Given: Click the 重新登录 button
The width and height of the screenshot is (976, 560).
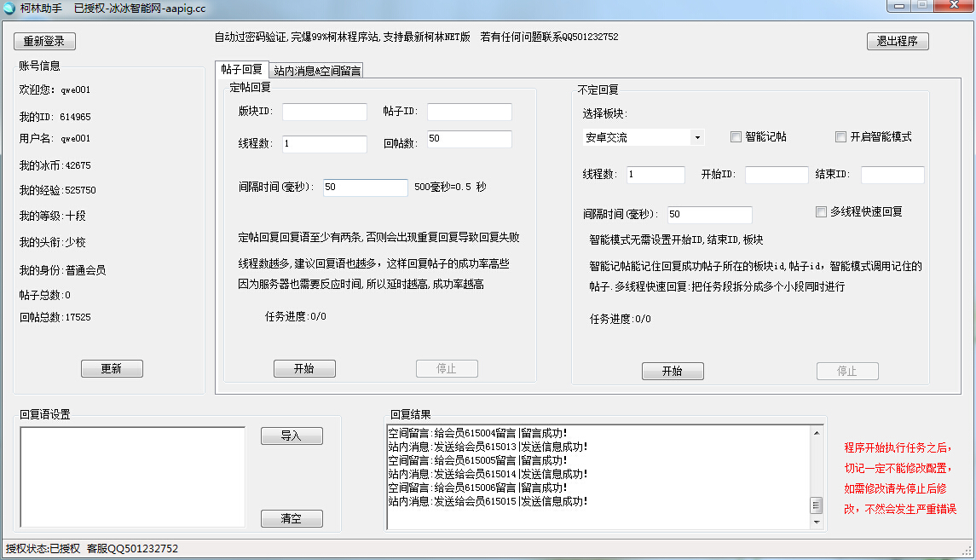Looking at the screenshot, I should 44,41.
